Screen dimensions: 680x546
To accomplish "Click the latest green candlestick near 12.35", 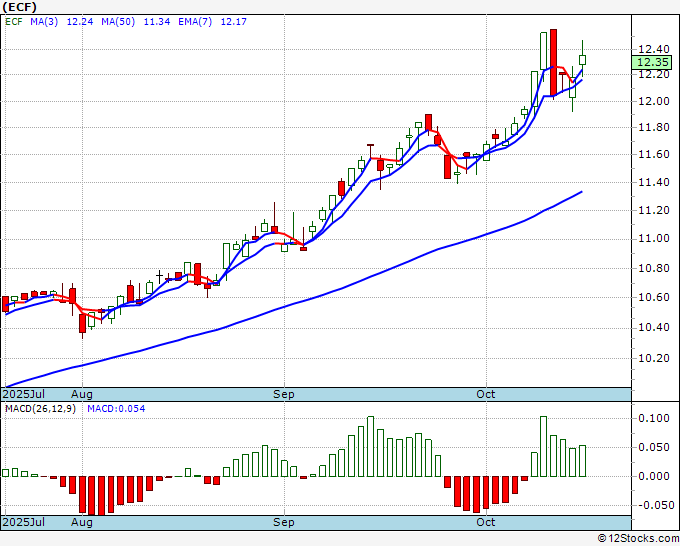I will pos(582,59).
